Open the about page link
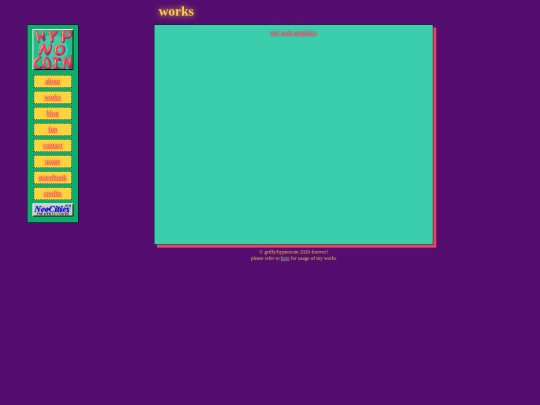Viewport: 540px width, 405px height. (53, 82)
